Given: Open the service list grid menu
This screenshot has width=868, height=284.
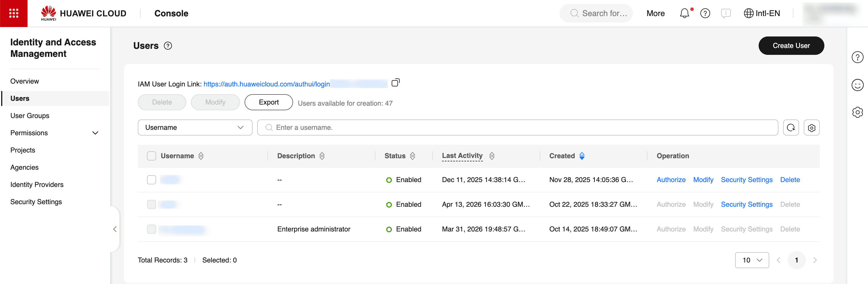Looking at the screenshot, I should [x=13, y=13].
